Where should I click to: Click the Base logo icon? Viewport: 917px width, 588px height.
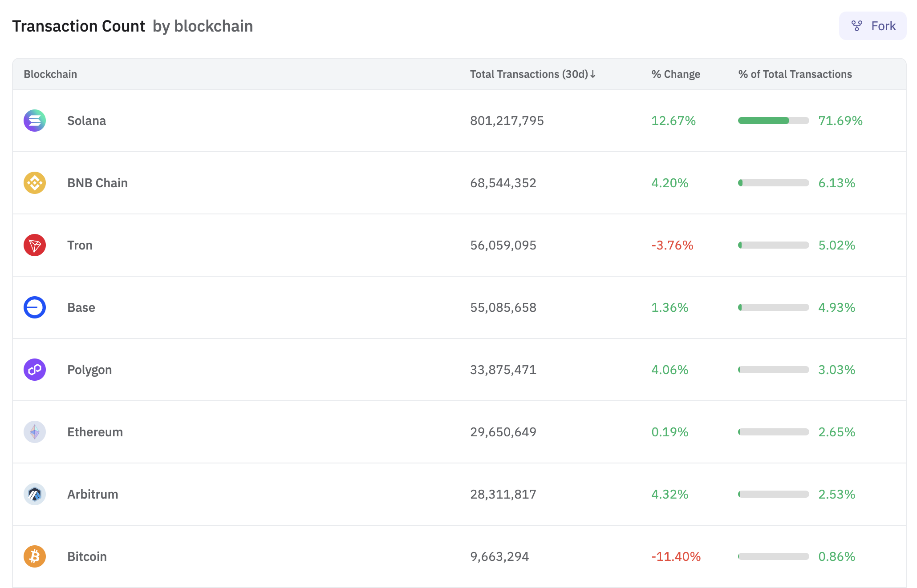click(x=35, y=307)
